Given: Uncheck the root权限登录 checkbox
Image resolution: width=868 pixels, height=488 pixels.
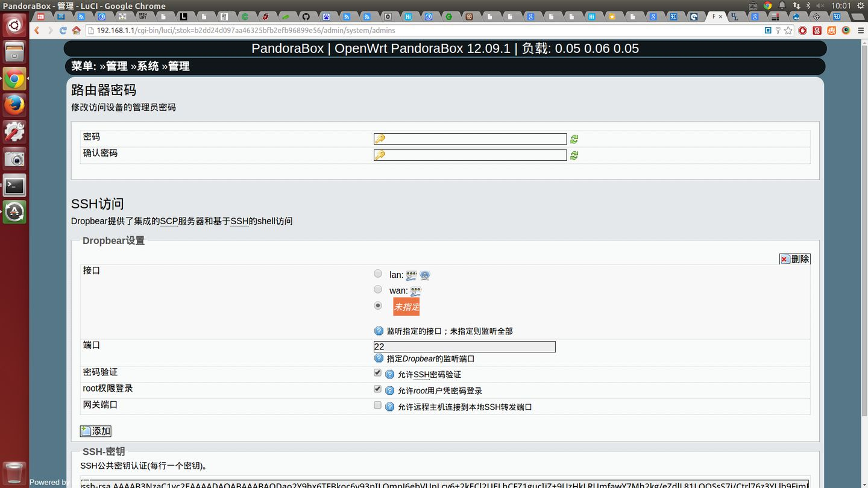Looking at the screenshot, I should pyautogui.click(x=378, y=389).
